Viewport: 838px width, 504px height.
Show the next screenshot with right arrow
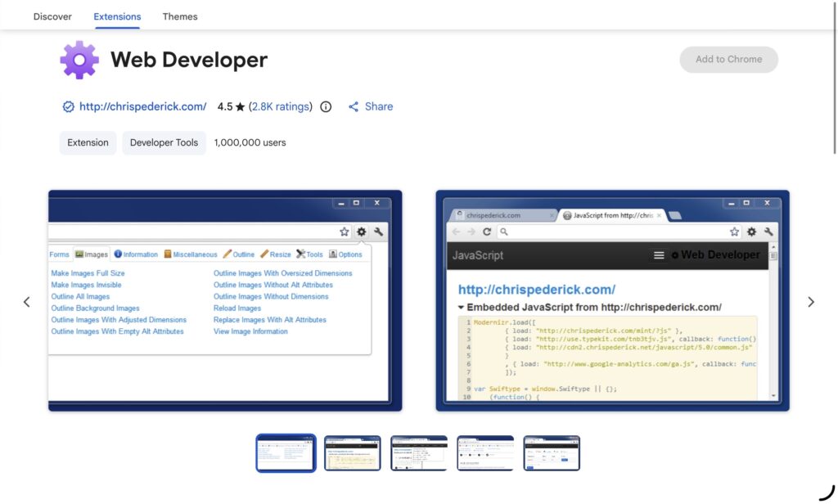811,302
